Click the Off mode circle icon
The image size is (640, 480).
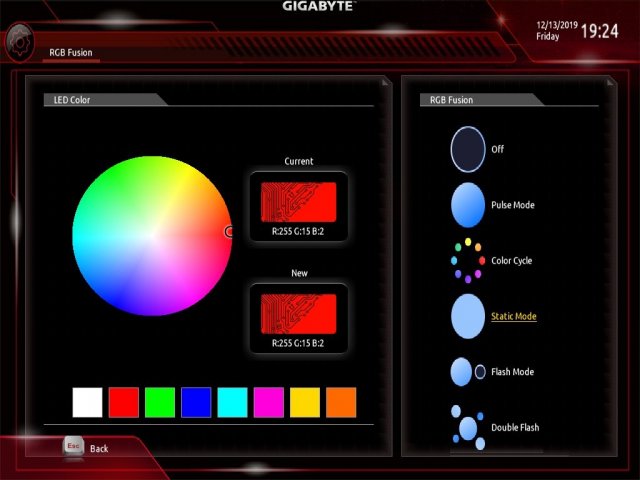click(467, 149)
